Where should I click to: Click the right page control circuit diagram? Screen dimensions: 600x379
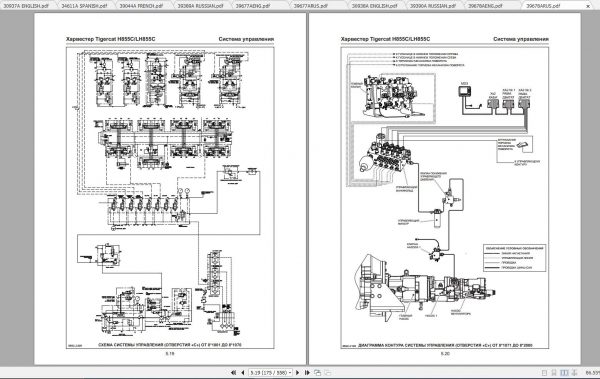point(445,198)
